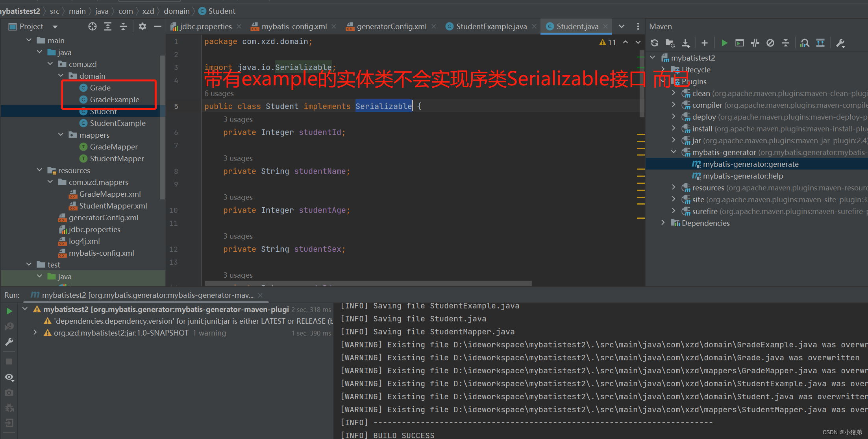Expand Dependencies node in Maven tree

click(663, 223)
